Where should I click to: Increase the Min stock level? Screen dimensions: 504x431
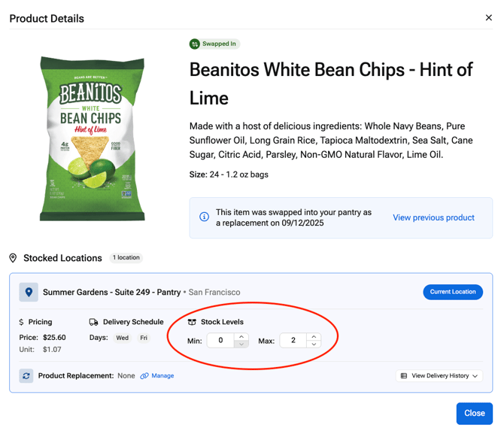click(241, 337)
